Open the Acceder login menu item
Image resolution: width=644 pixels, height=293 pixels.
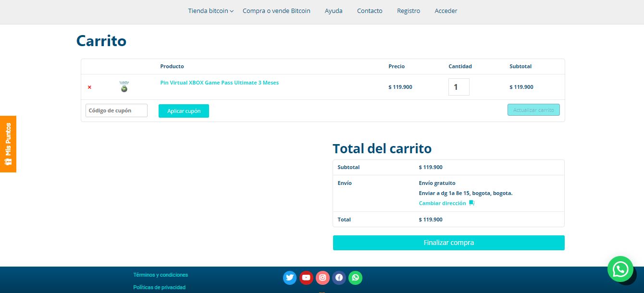446,11
